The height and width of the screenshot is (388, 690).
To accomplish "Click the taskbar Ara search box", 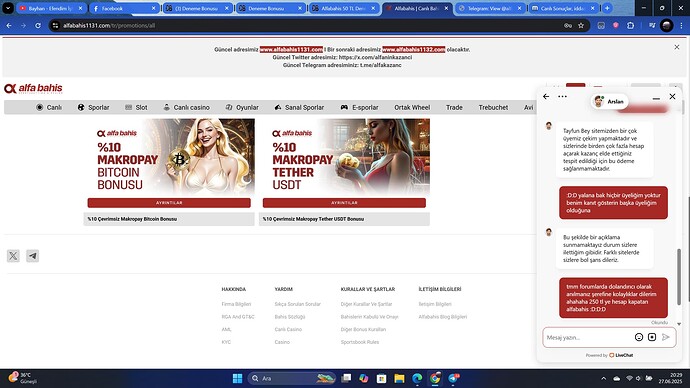I will [x=292, y=378].
